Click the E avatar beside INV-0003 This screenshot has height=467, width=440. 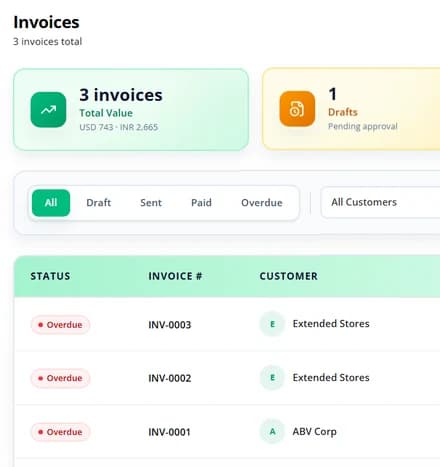(272, 324)
